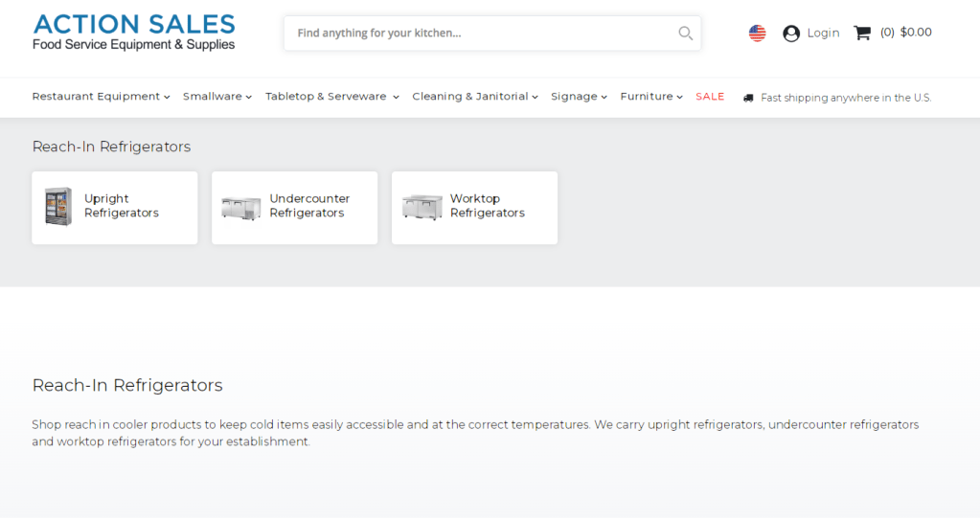Open the SALE menu item
Viewport: 980px width, 520px height.
click(710, 97)
